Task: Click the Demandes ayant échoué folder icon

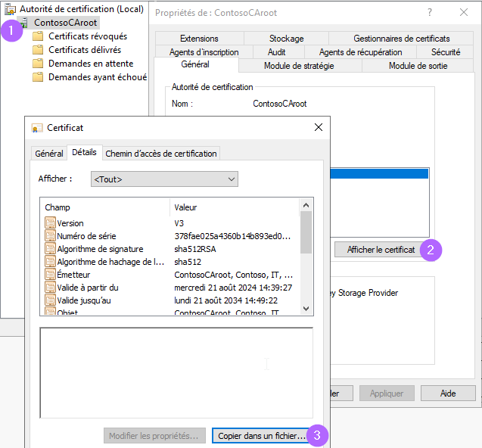Action: [x=38, y=77]
